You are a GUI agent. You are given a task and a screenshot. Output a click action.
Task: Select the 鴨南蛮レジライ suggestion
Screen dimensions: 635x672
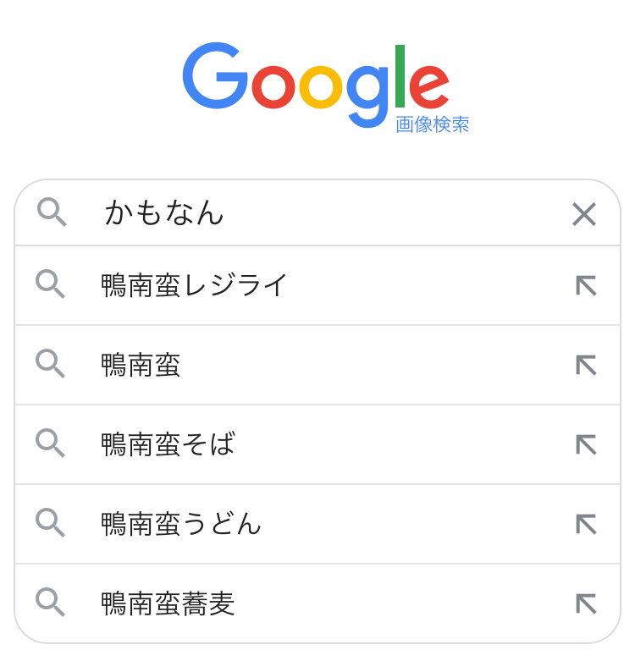click(x=195, y=285)
